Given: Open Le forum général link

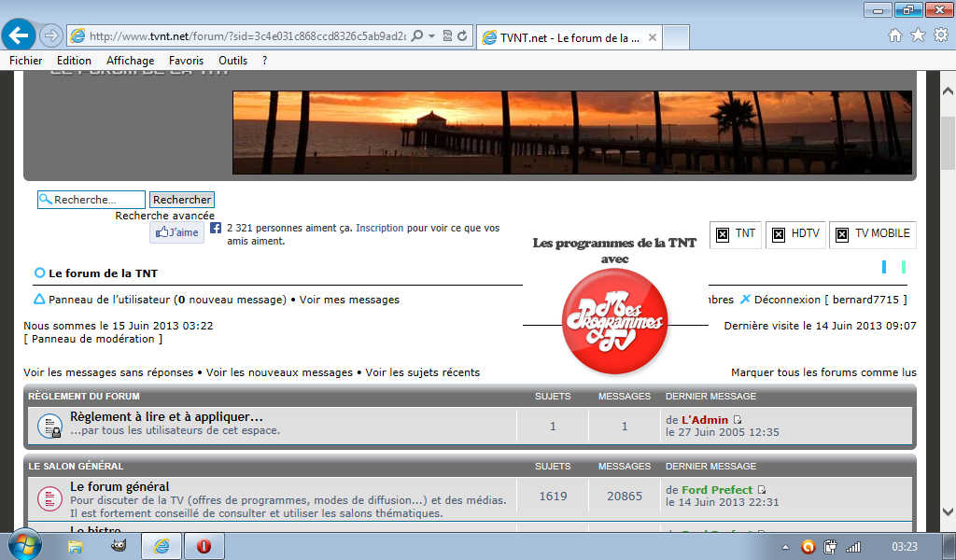Looking at the screenshot, I should (x=119, y=487).
